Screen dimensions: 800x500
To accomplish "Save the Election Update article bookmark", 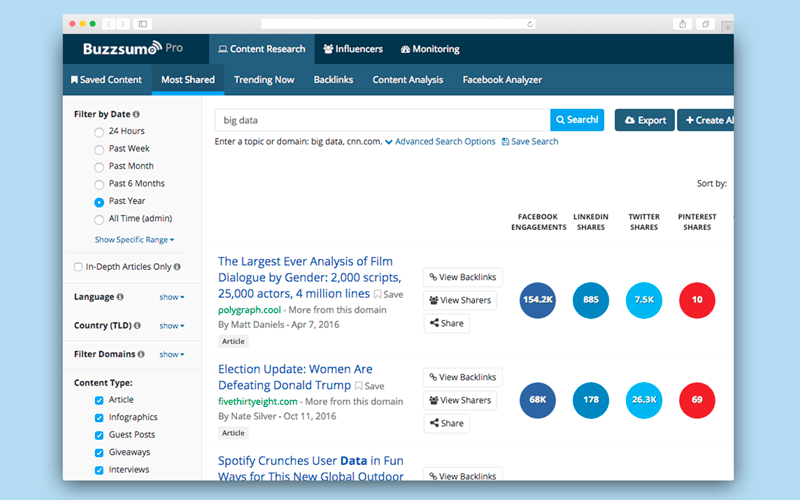I will [x=370, y=386].
